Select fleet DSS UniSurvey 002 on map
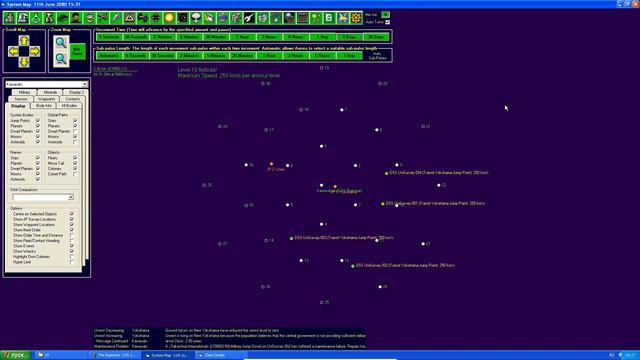This screenshot has height=360, width=640. (x=353, y=266)
